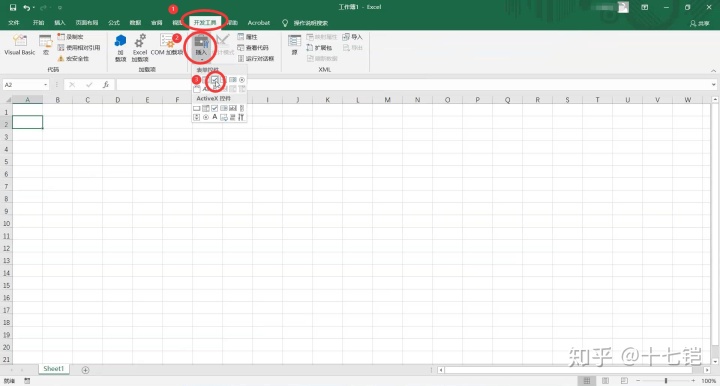This screenshot has width=720, height=386.
Task: Insert an ActiveX Check Box
Action: point(214,108)
